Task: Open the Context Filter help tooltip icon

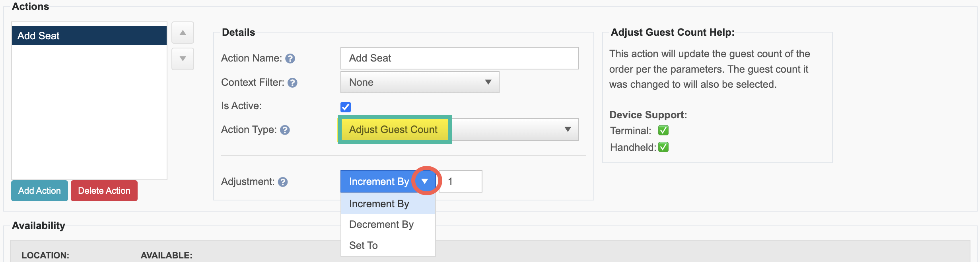Action: coord(292,83)
